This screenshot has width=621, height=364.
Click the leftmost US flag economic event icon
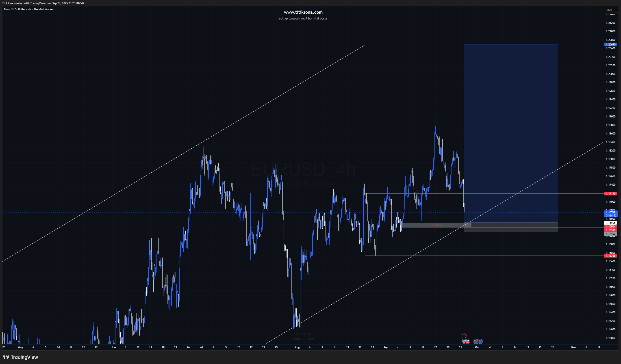[x=464, y=341]
